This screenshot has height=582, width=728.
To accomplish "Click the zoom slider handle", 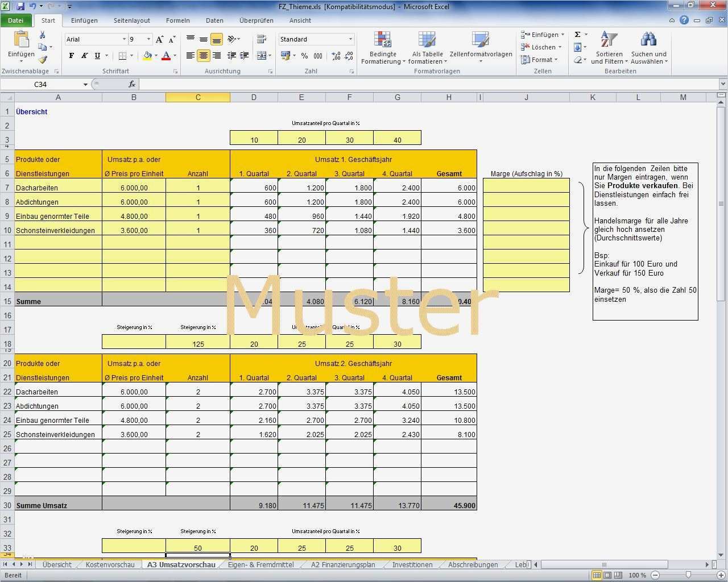I will coord(688,575).
